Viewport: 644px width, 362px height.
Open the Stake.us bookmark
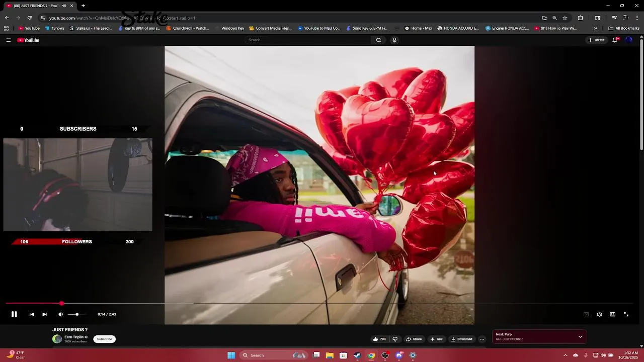(91, 28)
